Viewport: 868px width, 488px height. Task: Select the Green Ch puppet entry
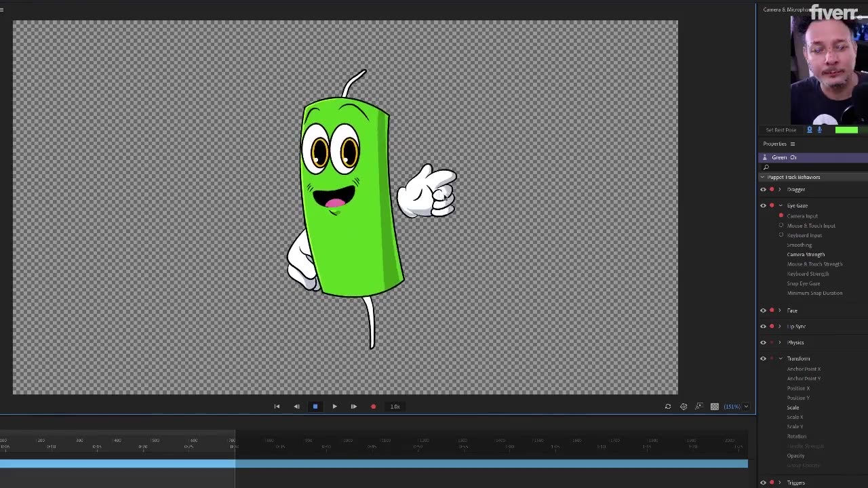pyautogui.click(x=814, y=157)
